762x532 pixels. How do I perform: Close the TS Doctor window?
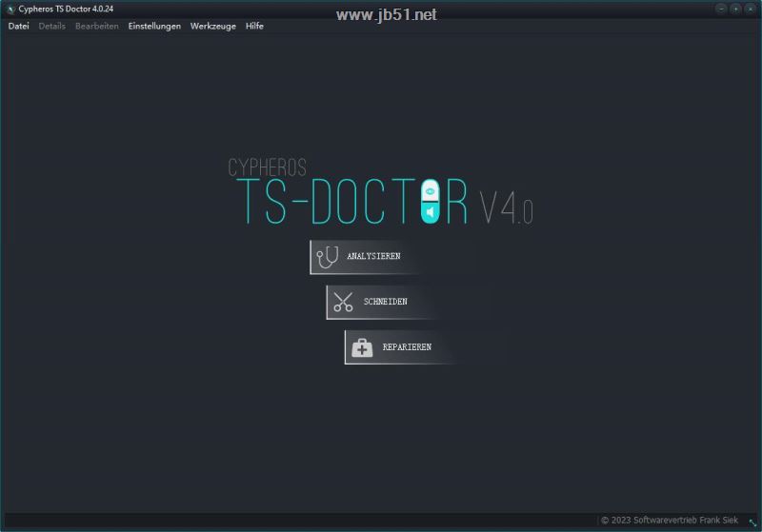pyautogui.click(x=751, y=9)
